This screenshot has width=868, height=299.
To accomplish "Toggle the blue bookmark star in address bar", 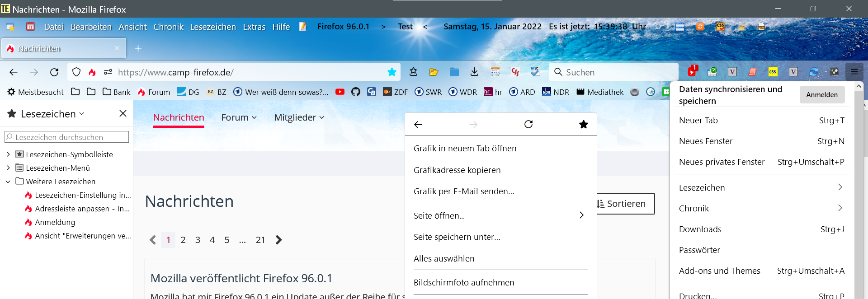I will pos(392,72).
